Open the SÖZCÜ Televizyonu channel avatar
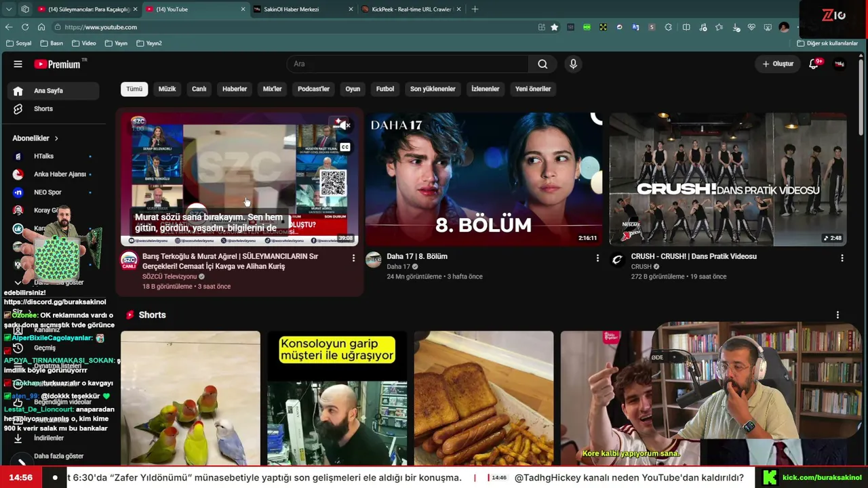Image resolution: width=868 pixels, height=488 pixels. point(129,260)
